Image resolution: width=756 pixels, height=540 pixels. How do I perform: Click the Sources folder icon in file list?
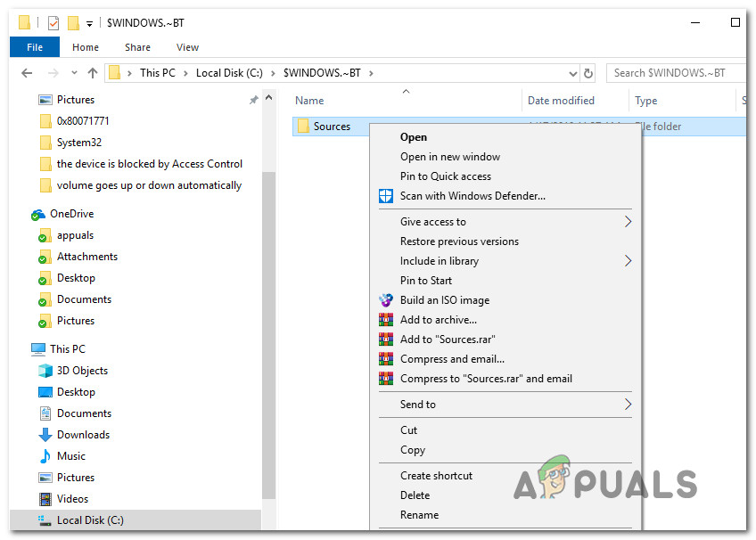[303, 127]
